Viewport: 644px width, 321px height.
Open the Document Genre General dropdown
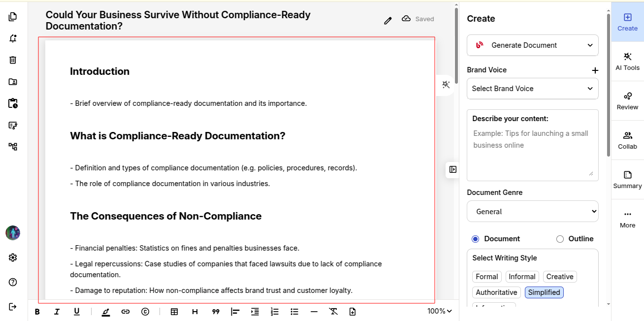tap(532, 212)
